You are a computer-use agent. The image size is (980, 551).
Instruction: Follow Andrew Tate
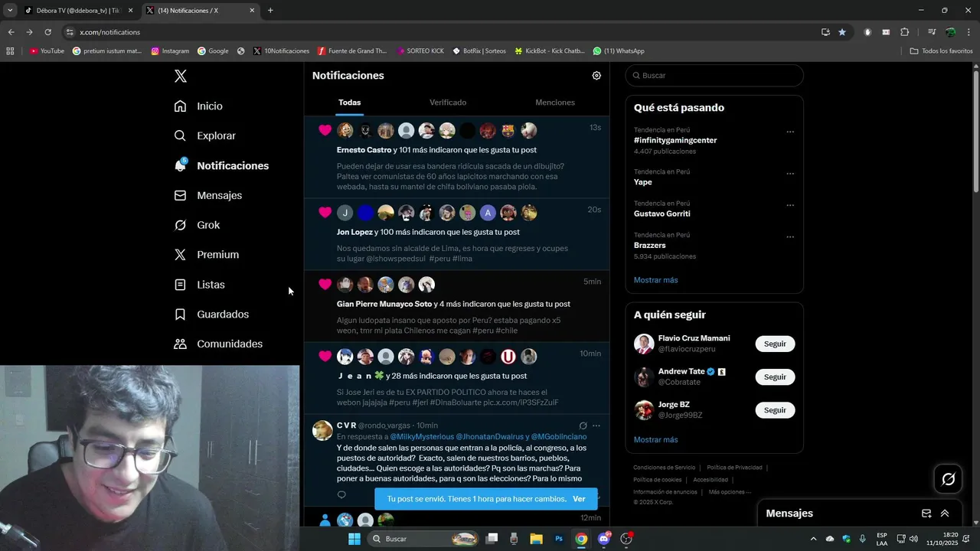coord(775,377)
